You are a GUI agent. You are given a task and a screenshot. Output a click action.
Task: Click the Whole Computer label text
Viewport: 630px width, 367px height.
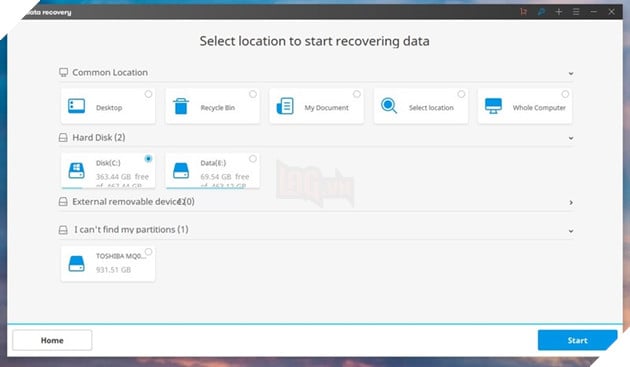pos(539,108)
